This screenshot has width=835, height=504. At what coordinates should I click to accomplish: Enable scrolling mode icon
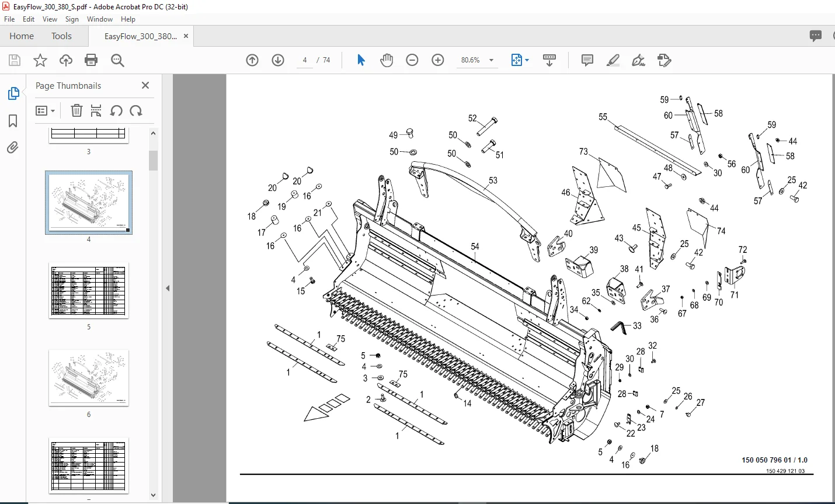pyautogui.click(x=549, y=60)
